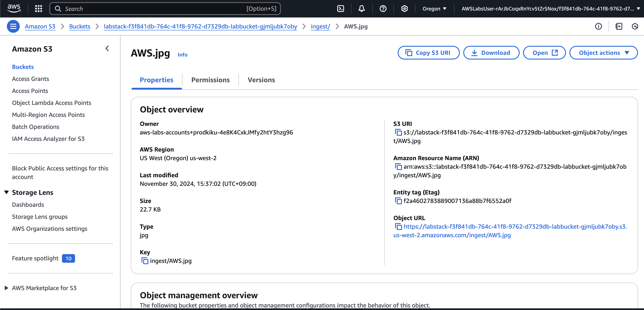Open the AWS CloudShell icon

pyautogui.click(x=340, y=9)
